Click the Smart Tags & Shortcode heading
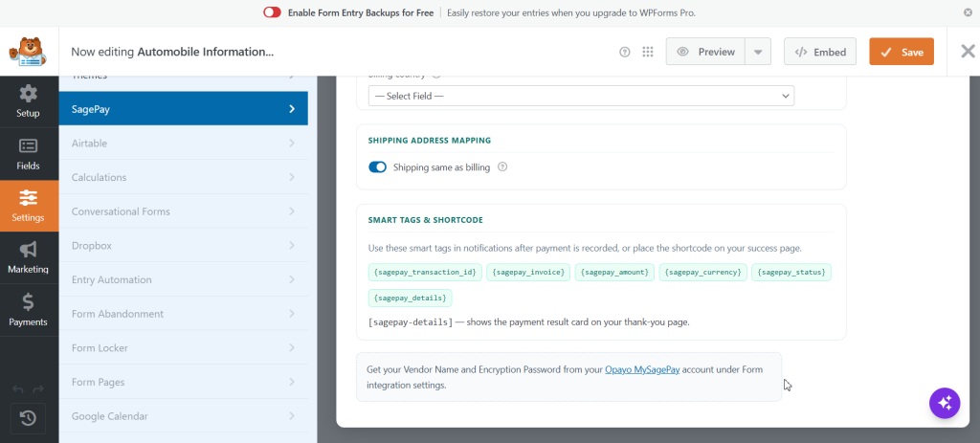The width and height of the screenshot is (980, 443). pos(425,220)
